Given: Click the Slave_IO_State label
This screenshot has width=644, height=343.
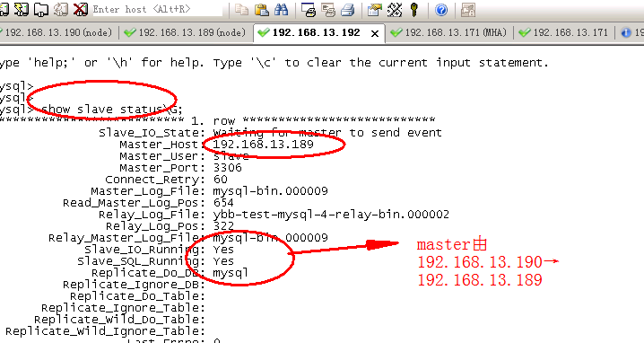Looking at the screenshot, I should pos(152,132).
